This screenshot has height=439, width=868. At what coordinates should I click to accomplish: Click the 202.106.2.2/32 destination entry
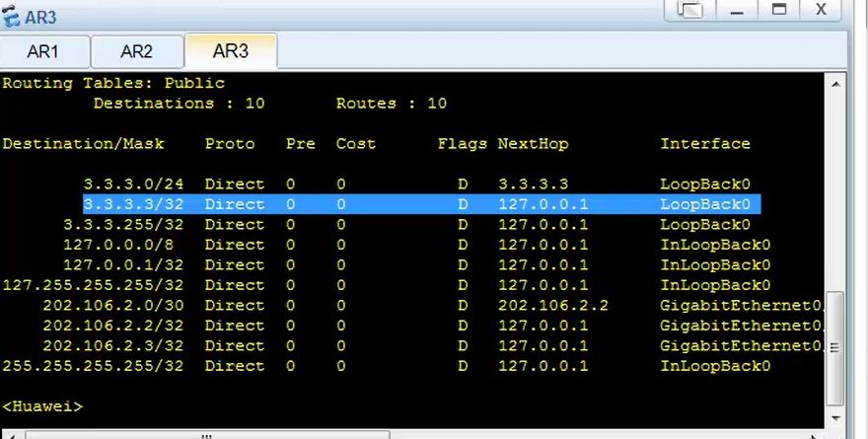tap(112, 326)
